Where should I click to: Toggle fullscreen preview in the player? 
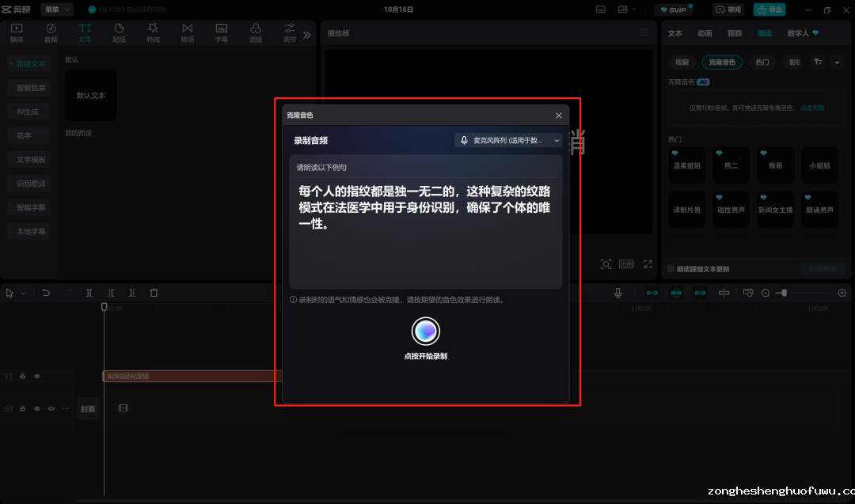(x=648, y=264)
